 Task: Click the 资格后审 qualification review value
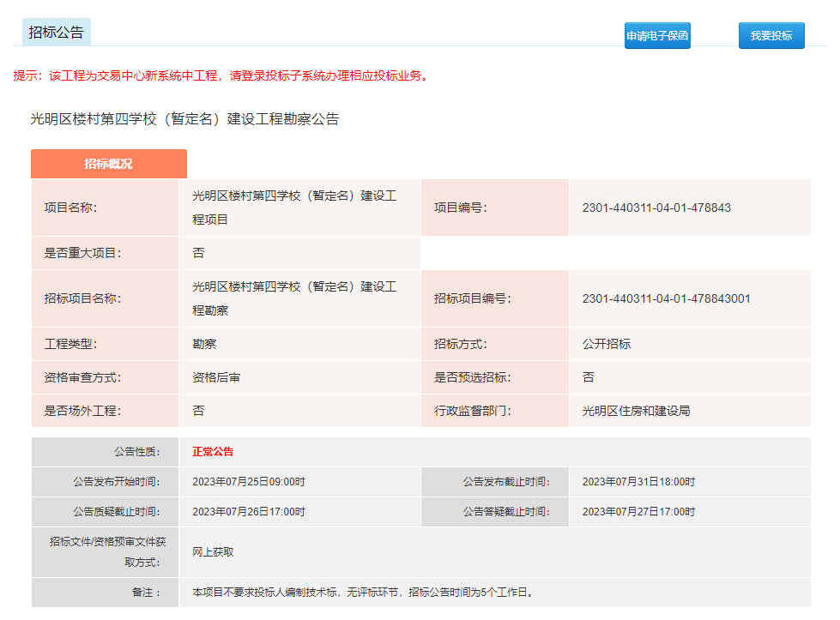pyautogui.click(x=216, y=377)
